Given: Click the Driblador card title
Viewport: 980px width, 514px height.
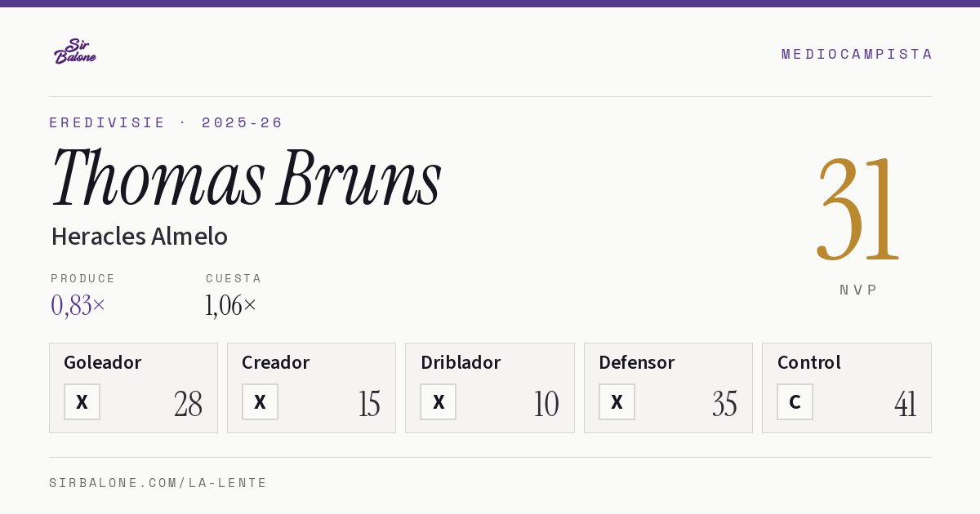Looking at the screenshot, I should click(461, 362).
